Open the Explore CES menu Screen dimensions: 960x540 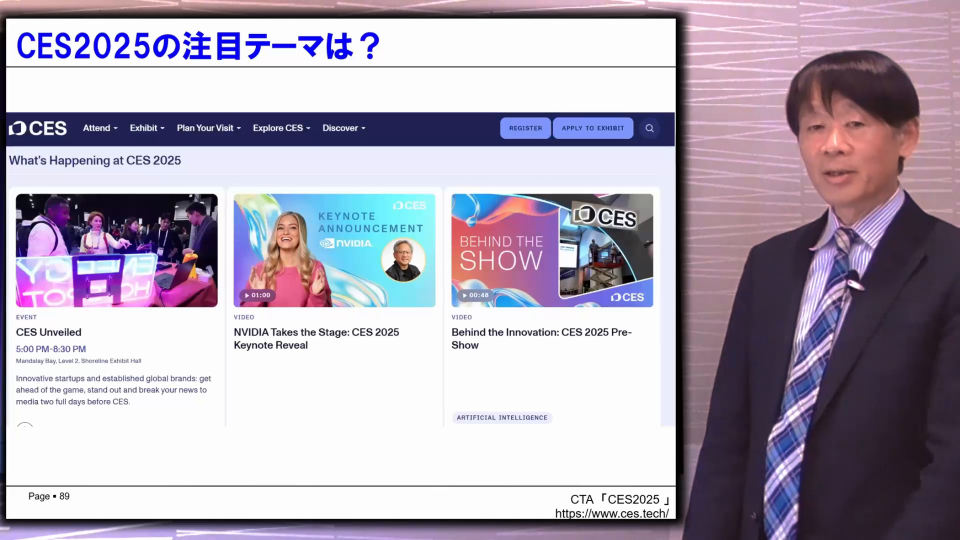281,128
